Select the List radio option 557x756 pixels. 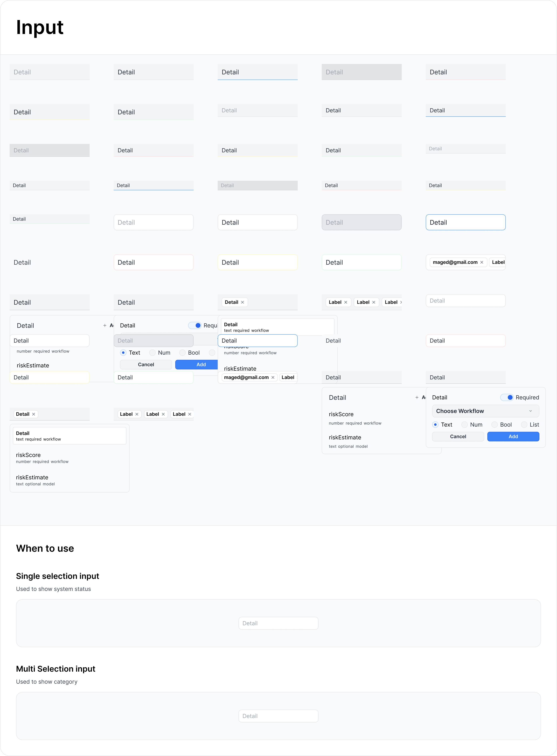pos(524,425)
